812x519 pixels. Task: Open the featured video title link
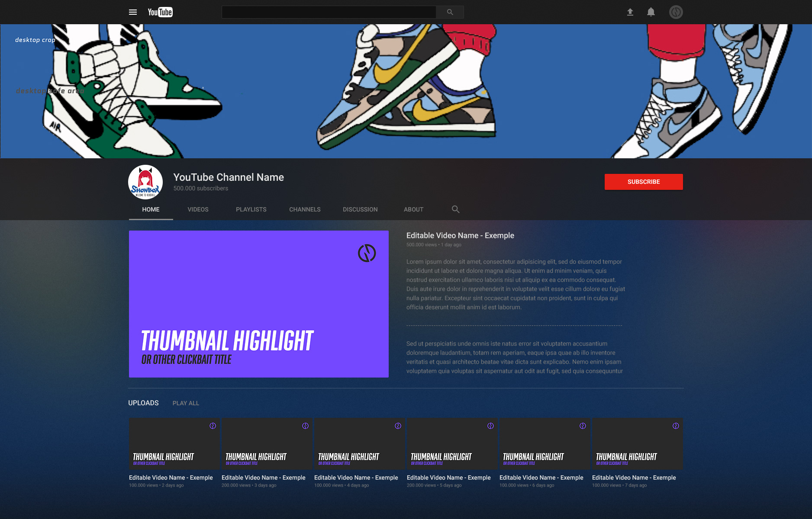(x=460, y=235)
